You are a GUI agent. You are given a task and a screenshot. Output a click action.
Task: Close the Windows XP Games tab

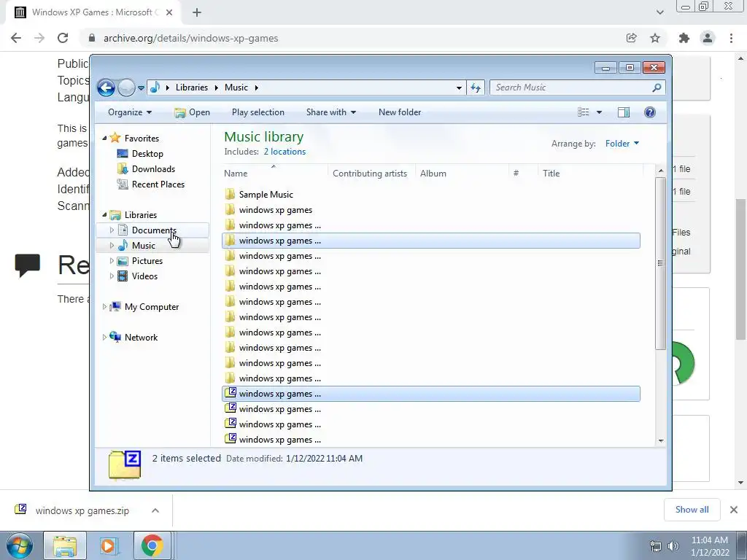[169, 12]
